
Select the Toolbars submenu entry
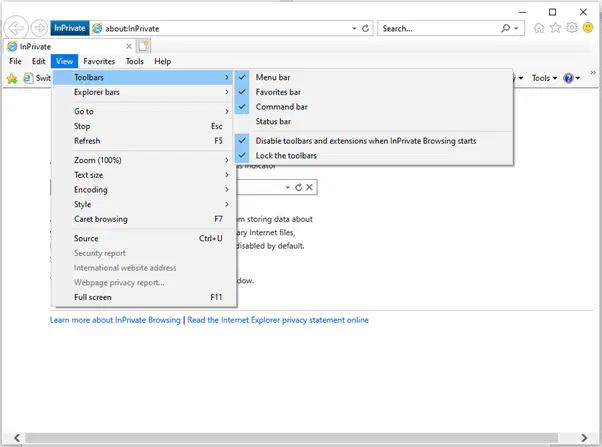click(x=143, y=78)
